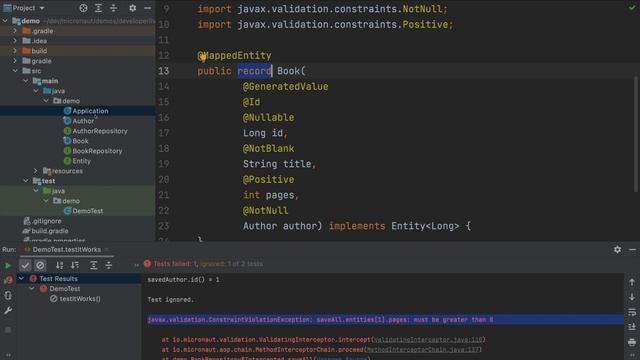Stop the running process
The height and width of the screenshot is (360, 640).
tap(8, 329)
